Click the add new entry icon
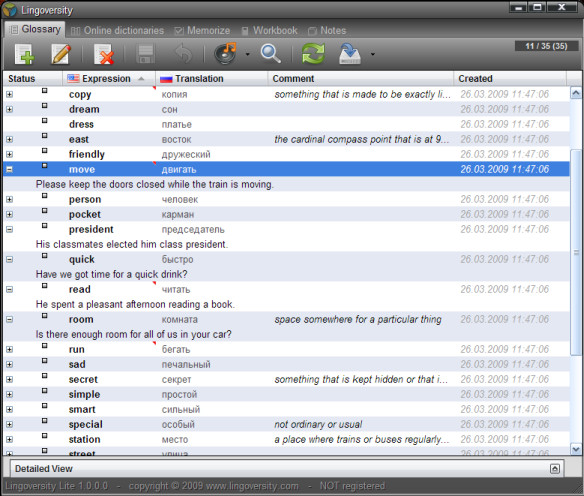This screenshot has height=496, width=584. 24,54
